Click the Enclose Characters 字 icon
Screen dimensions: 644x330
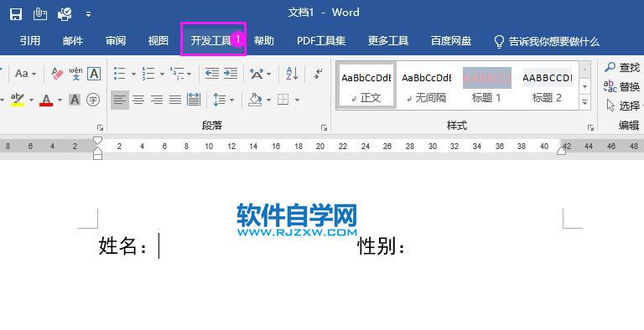pyautogui.click(x=93, y=100)
